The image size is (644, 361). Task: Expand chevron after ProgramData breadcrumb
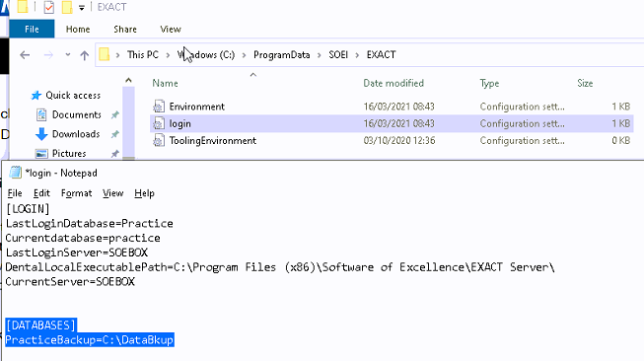click(319, 55)
